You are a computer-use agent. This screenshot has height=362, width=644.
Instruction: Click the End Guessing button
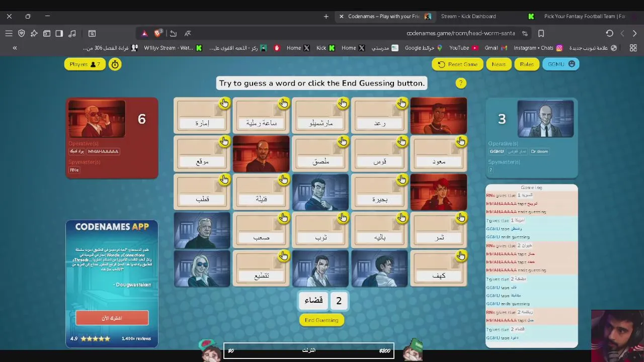click(x=321, y=320)
